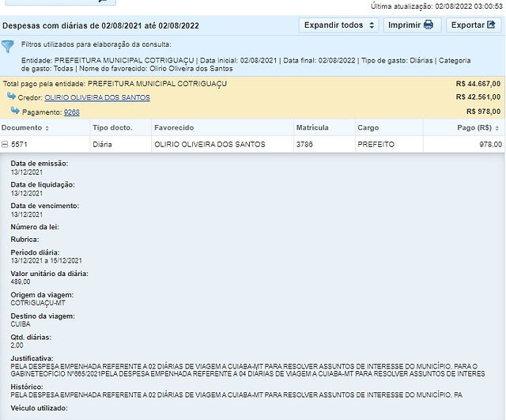506x420 pixels.
Task: Click the Rubrica label
Action: [x=25, y=240]
